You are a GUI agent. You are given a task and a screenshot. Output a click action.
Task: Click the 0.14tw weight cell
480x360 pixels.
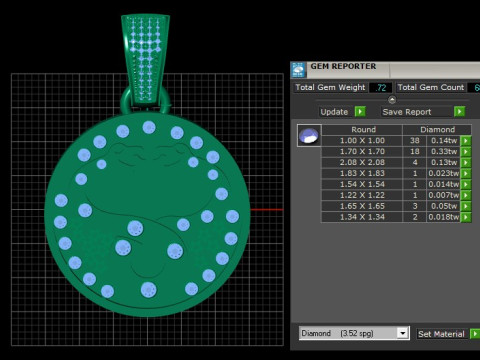point(444,141)
